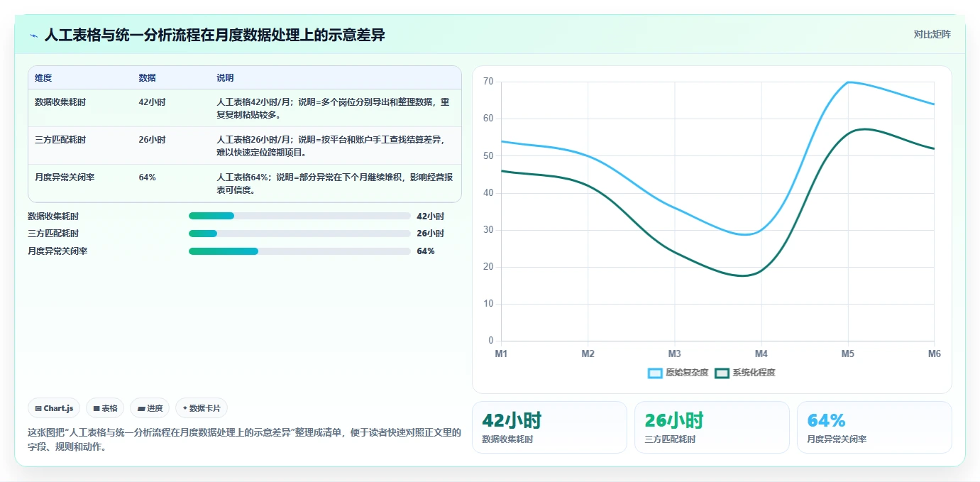Click the main title 人工表格与统一分析流程
980x482 pixels.
215,35
